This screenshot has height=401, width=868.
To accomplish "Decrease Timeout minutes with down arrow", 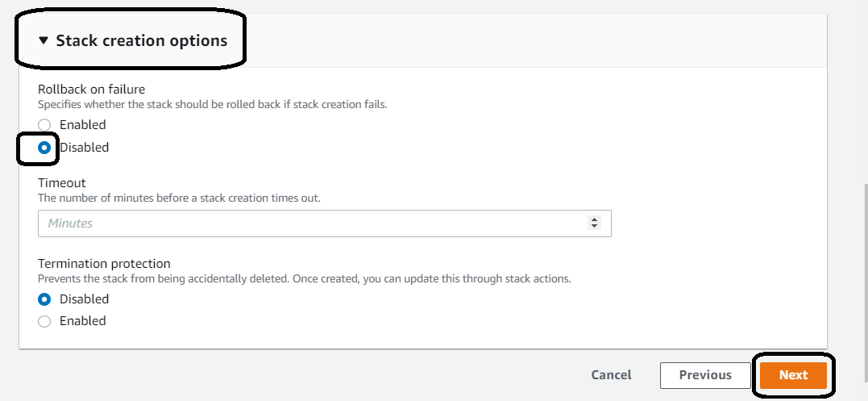I will coord(594,227).
